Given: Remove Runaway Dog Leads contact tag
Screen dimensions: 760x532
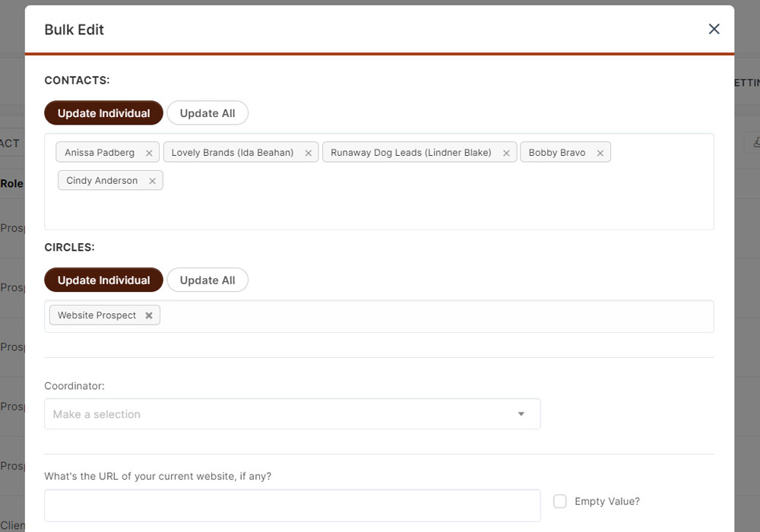Looking at the screenshot, I should [x=506, y=153].
